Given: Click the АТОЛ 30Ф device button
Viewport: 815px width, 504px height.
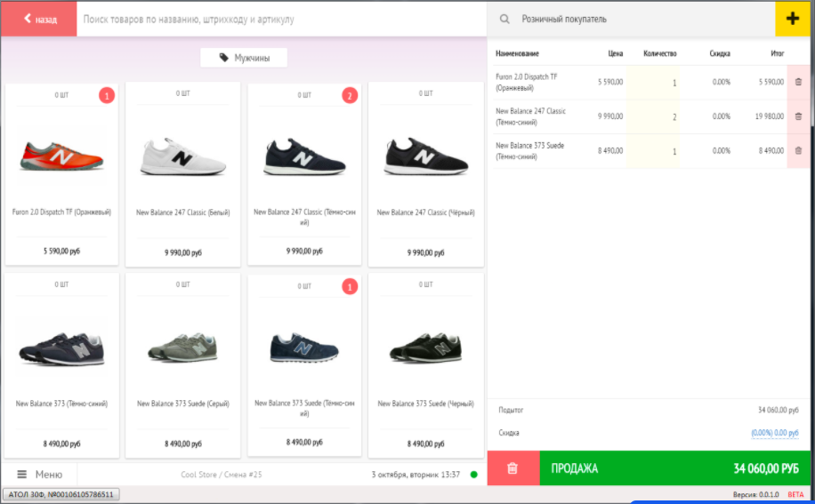Looking at the screenshot, I should 61,494.
